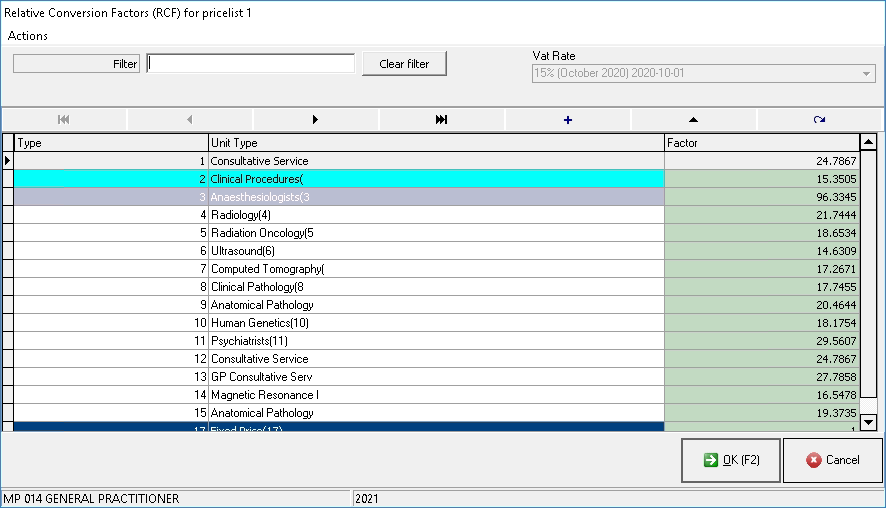The image size is (886, 508).
Task: Refresh data with the navigator refresh icon
Action: [x=819, y=120]
